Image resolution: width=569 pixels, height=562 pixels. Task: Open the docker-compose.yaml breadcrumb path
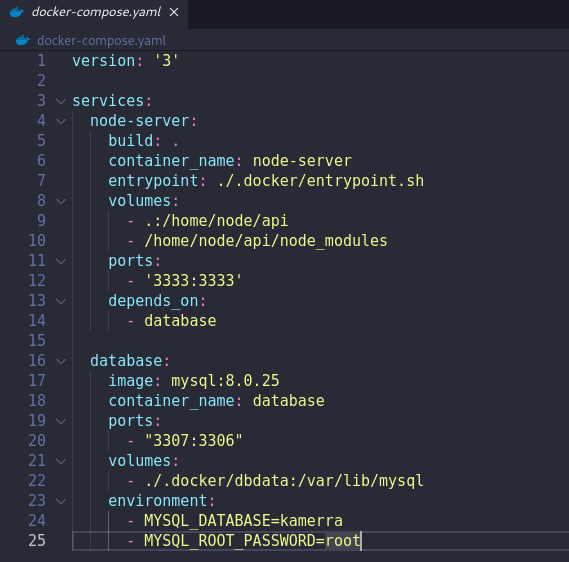102,41
